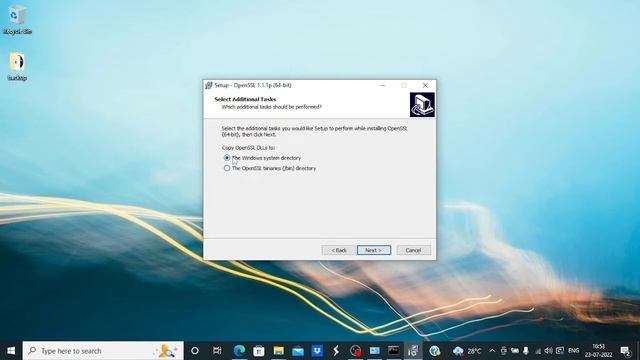Open Task View on taskbar

point(217,351)
